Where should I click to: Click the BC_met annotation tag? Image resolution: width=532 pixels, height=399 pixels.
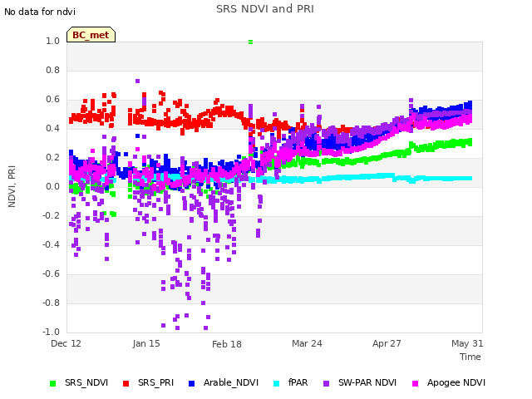[x=91, y=35]
